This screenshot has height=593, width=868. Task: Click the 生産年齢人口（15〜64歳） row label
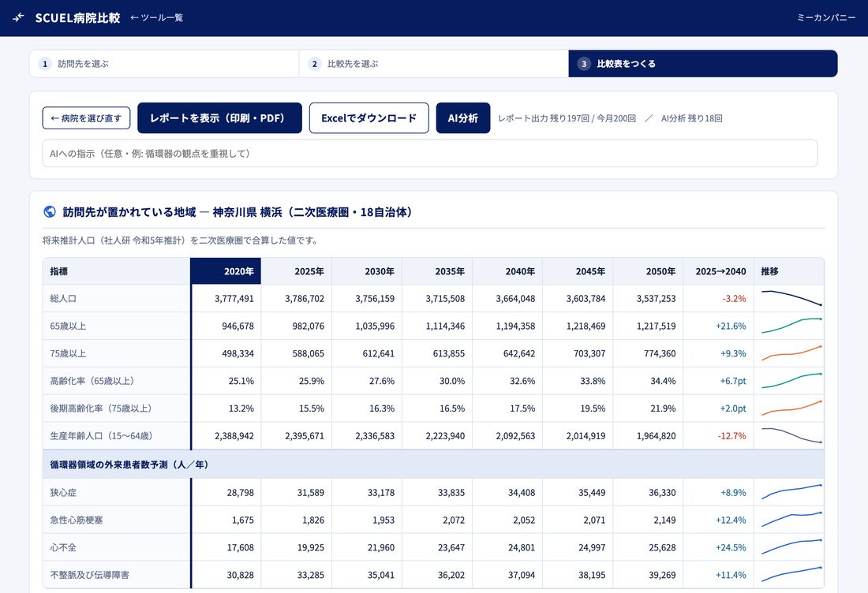coord(101,436)
